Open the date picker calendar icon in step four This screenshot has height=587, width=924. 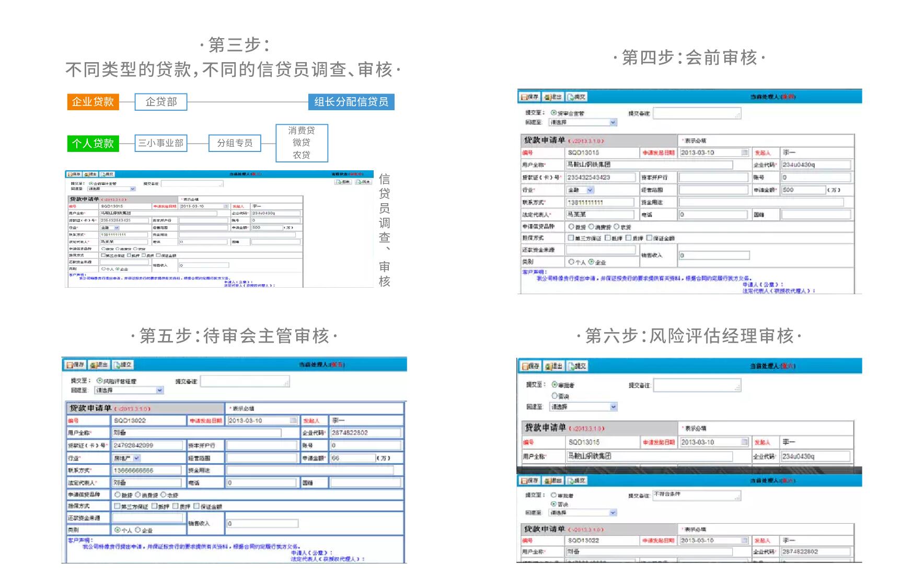click(x=744, y=152)
